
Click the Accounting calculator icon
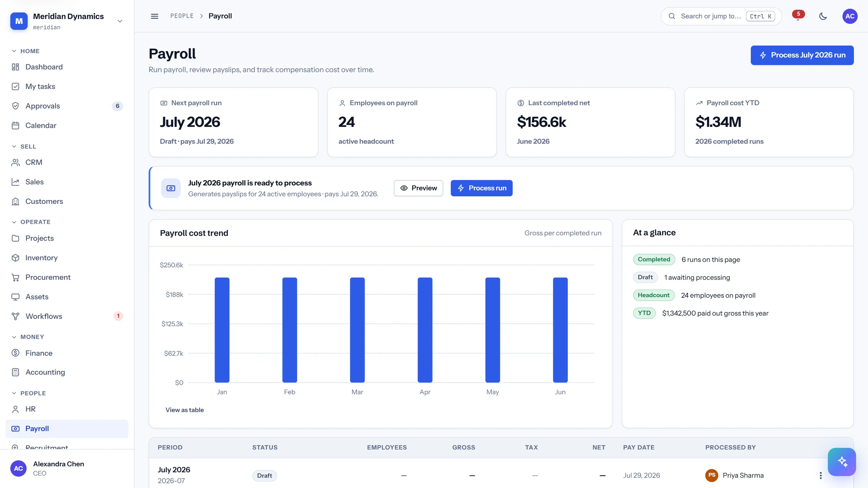15,372
